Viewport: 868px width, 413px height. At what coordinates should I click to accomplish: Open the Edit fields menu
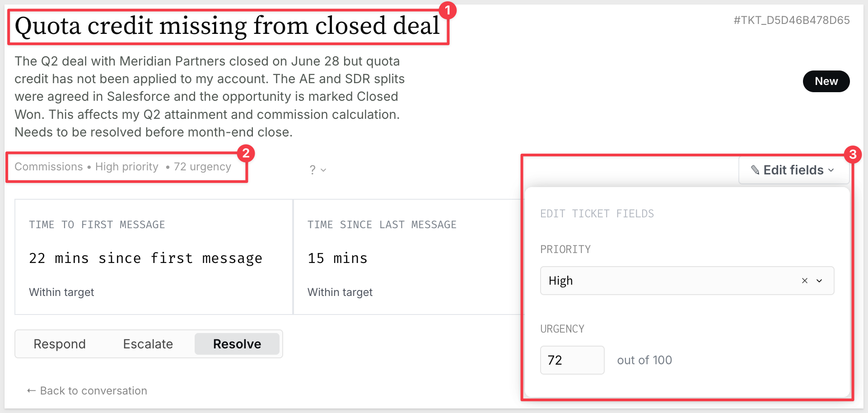click(793, 170)
